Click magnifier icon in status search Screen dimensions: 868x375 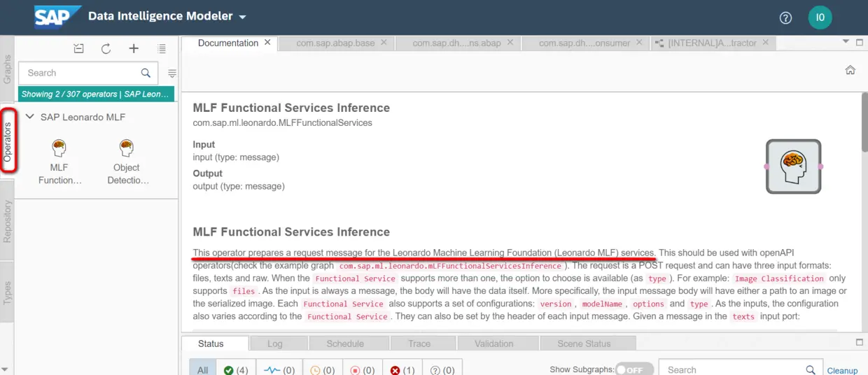tap(811, 369)
